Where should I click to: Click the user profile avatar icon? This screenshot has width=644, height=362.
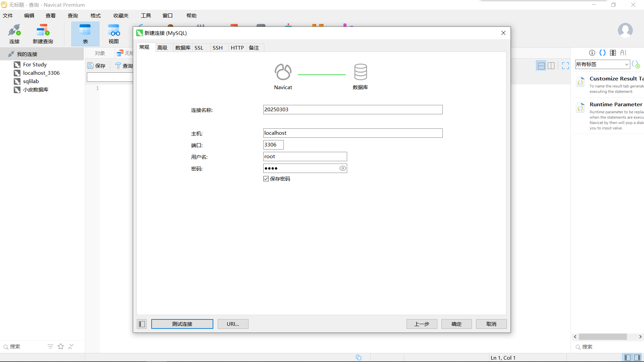pos(625,31)
